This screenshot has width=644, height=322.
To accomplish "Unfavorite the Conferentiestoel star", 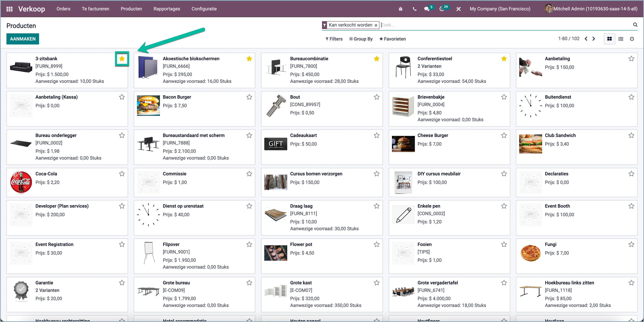I will [x=504, y=59].
